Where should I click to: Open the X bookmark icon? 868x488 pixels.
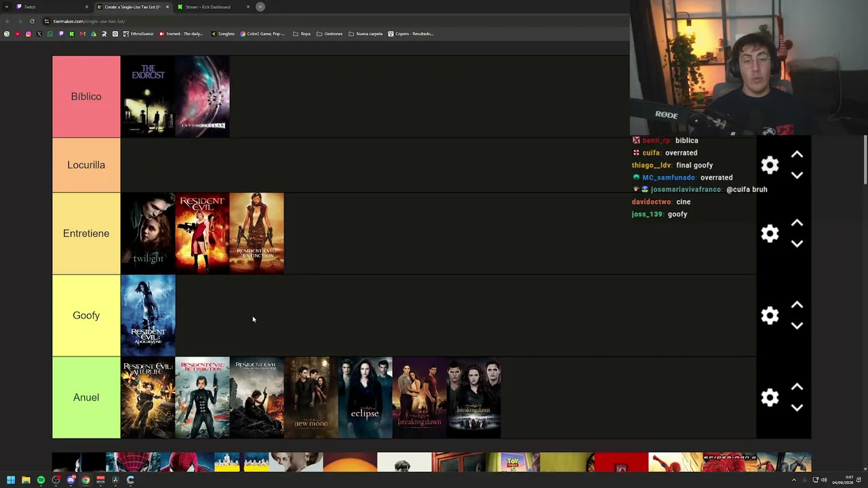click(x=39, y=34)
